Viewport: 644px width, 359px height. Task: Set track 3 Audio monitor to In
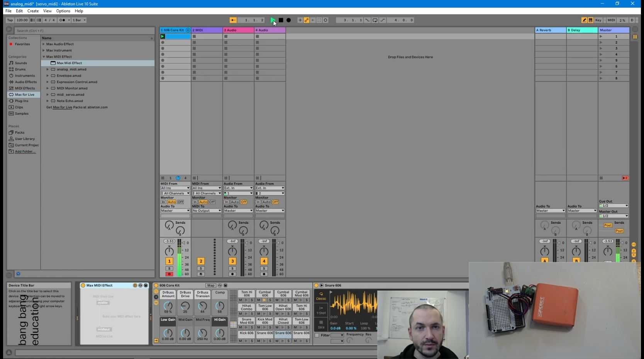pyautogui.click(x=227, y=202)
